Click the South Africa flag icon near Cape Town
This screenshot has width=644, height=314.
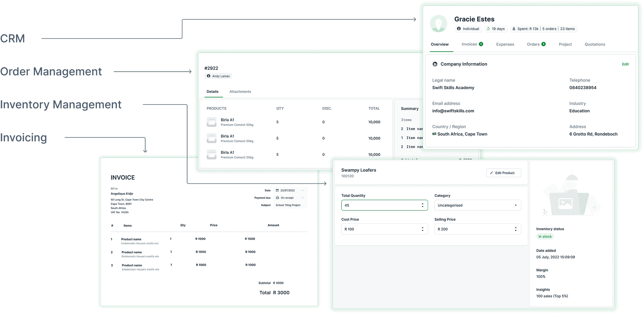pyautogui.click(x=434, y=134)
